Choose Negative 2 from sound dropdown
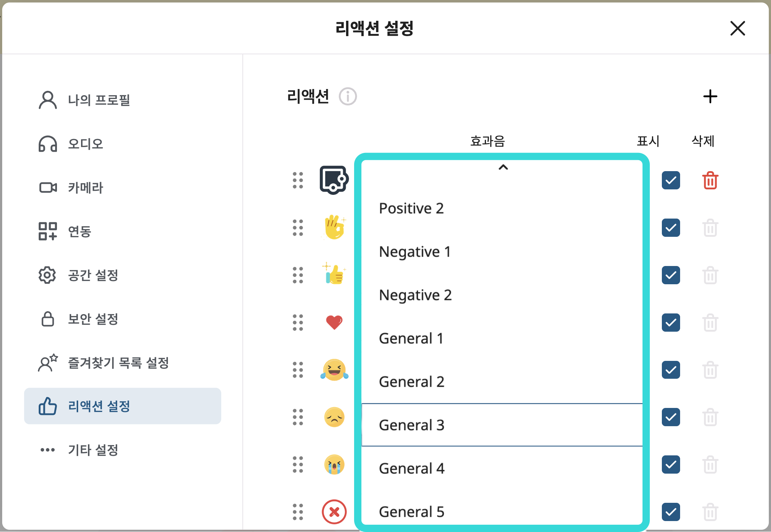This screenshot has width=771, height=532. [415, 295]
